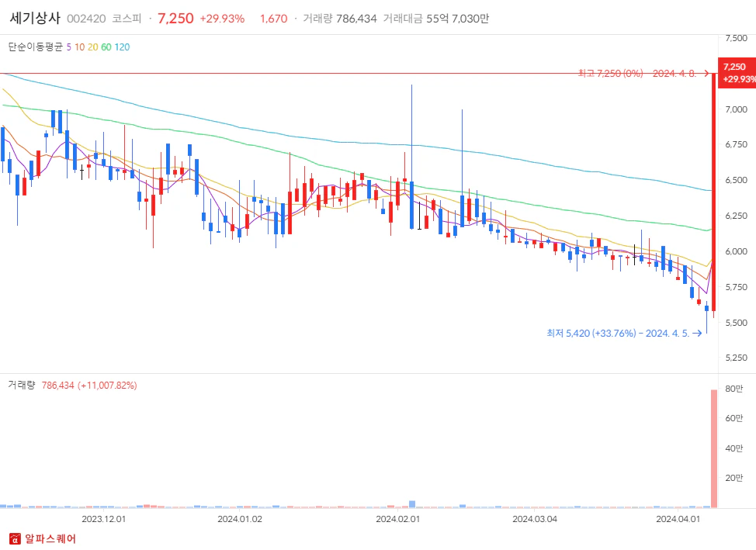Click the 7,000 price axis label
Image resolution: width=756 pixels, height=550 pixels.
[737, 109]
